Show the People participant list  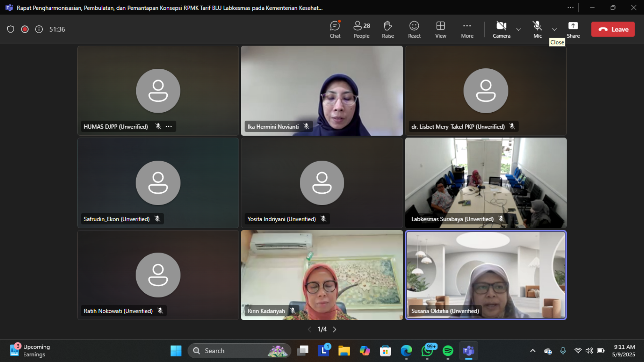tap(362, 29)
